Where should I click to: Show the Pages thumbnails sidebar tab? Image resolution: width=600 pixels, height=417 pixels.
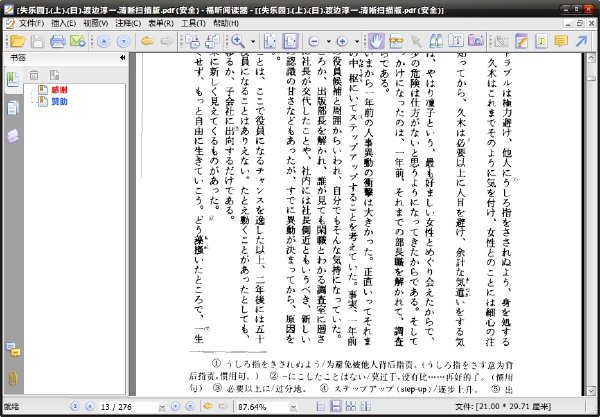pyautogui.click(x=13, y=108)
